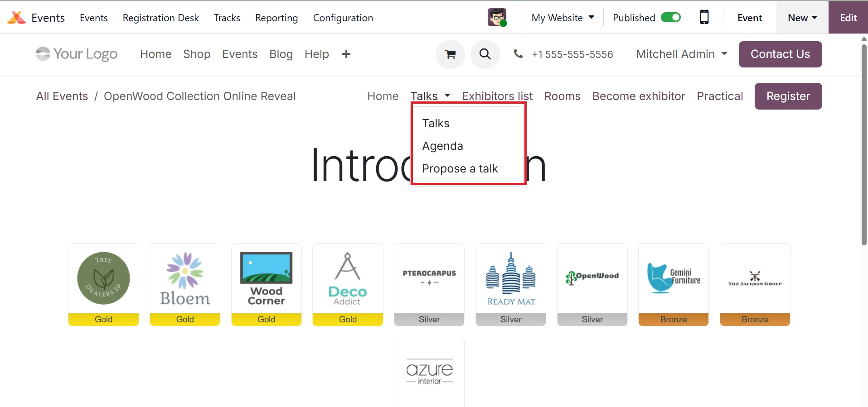
Task: Click the OpenWood Collection Online Reveal breadcrumb
Action: [x=200, y=96]
